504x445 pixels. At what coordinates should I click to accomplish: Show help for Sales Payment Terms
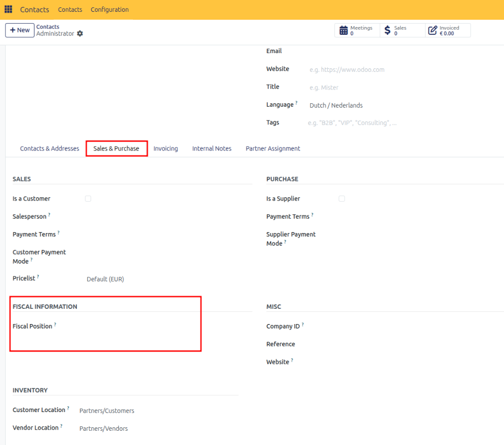[59, 233]
